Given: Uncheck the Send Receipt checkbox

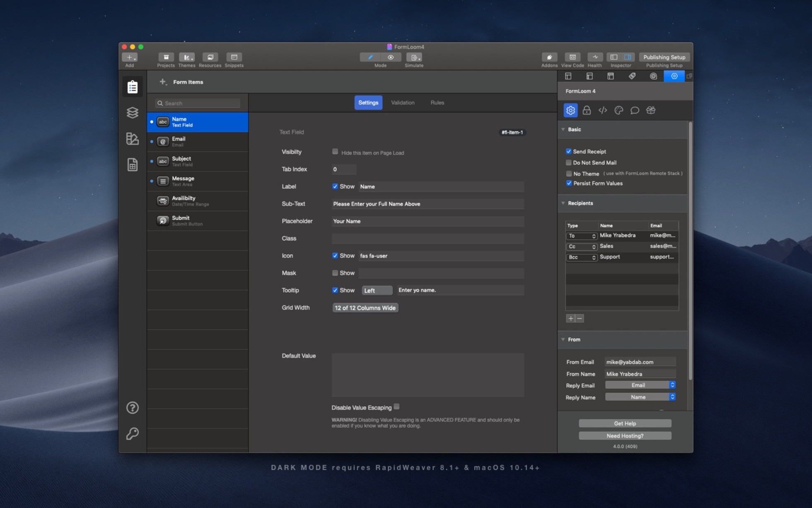Looking at the screenshot, I should tap(568, 152).
